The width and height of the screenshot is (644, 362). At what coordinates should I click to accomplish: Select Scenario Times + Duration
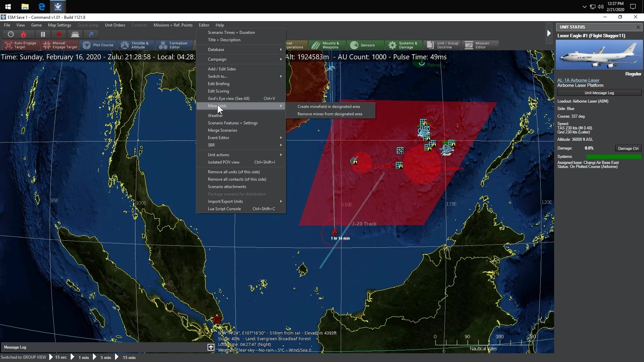[x=241, y=33]
